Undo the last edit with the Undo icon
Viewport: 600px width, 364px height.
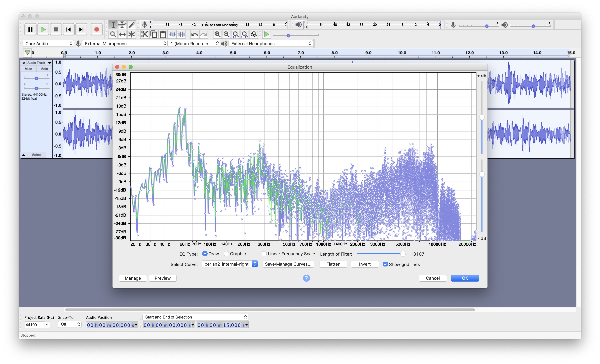pos(194,34)
